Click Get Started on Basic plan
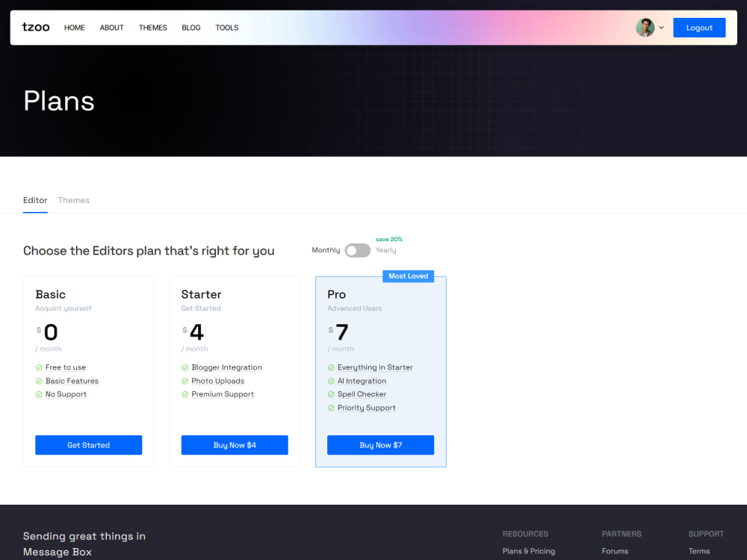Screen dimensions: 747x560 [89, 445]
